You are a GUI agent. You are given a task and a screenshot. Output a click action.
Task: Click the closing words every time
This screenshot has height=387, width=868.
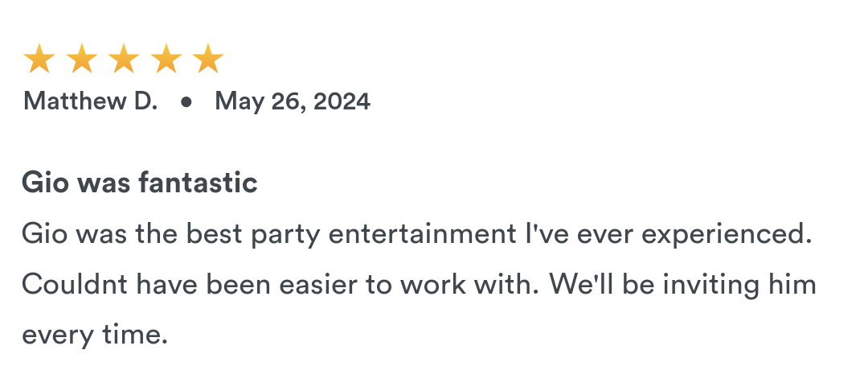point(95,336)
